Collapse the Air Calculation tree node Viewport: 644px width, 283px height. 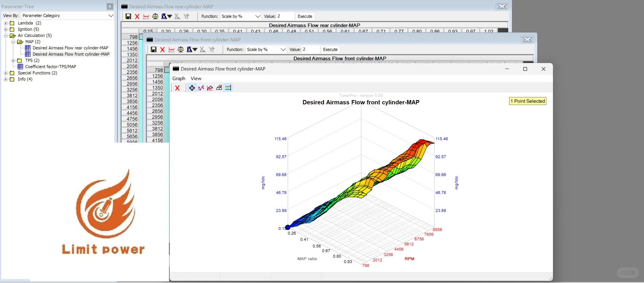tap(6, 36)
